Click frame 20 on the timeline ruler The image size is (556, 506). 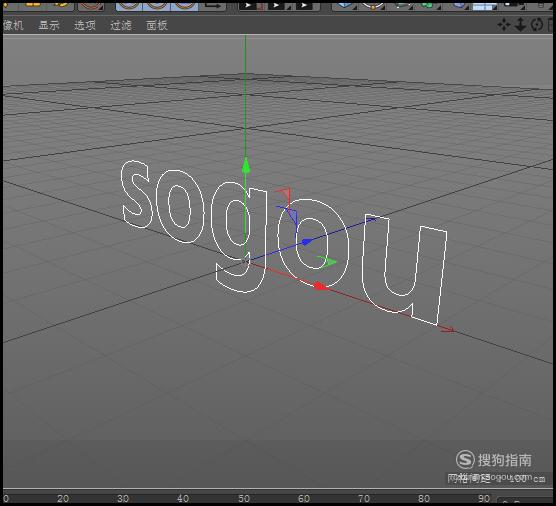[x=63, y=498]
